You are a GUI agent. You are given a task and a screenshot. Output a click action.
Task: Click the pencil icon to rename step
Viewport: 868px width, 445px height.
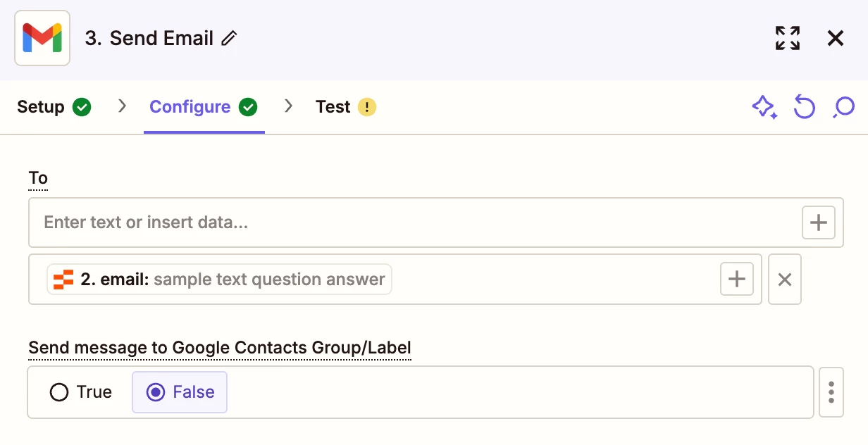tap(229, 39)
